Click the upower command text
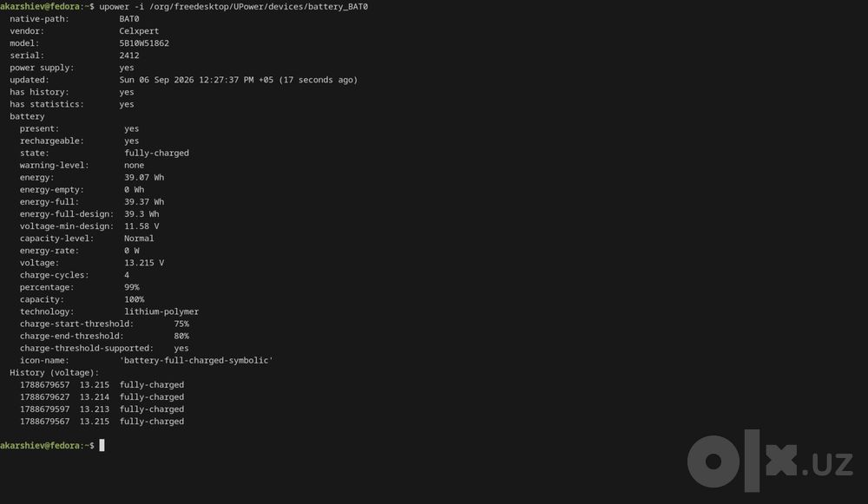The width and height of the screenshot is (868, 504). (x=233, y=7)
